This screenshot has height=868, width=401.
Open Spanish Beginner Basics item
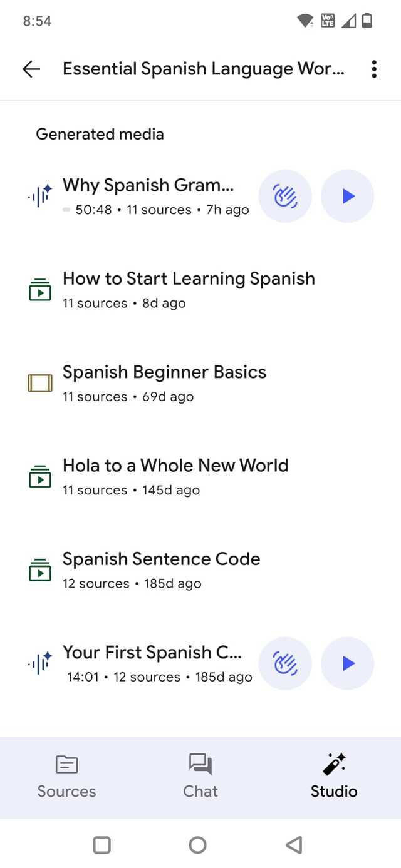164,372
